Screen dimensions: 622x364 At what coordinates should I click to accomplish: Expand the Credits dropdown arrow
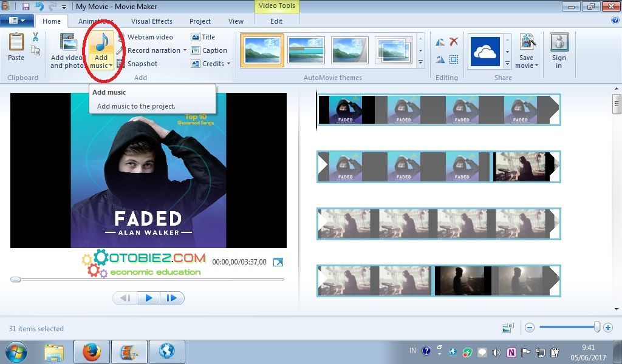pyautogui.click(x=229, y=64)
